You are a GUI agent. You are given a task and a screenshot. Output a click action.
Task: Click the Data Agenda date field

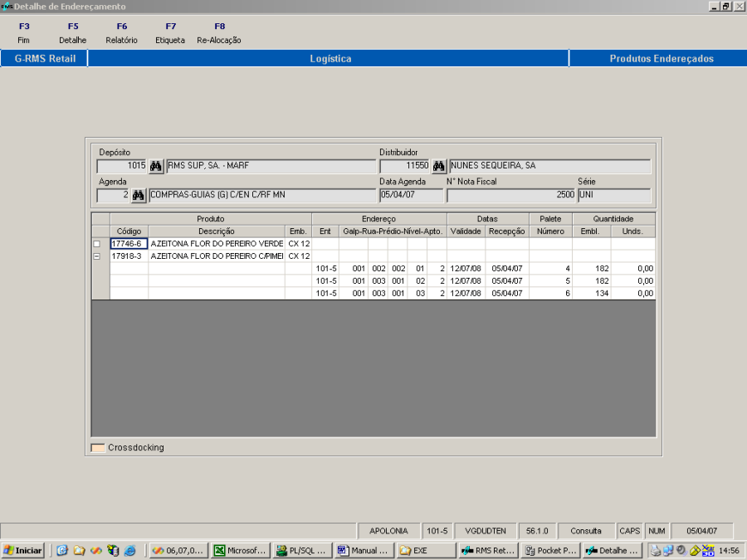pyautogui.click(x=411, y=196)
